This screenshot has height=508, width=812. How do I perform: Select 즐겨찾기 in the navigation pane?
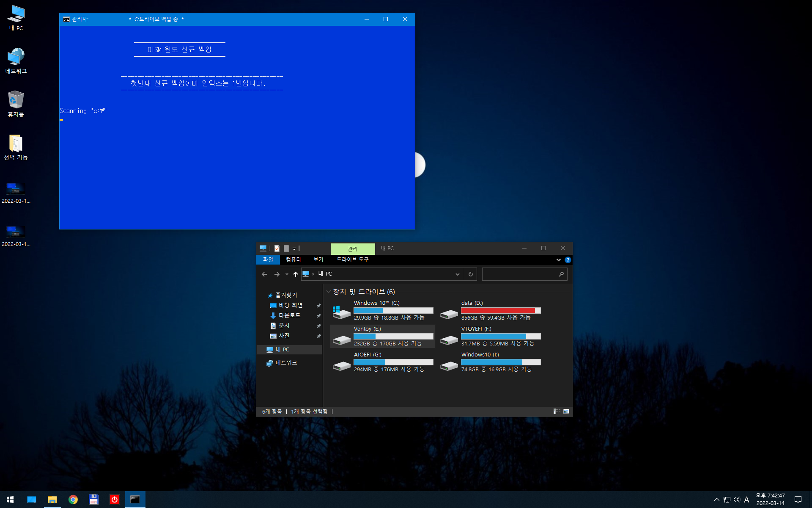point(286,295)
